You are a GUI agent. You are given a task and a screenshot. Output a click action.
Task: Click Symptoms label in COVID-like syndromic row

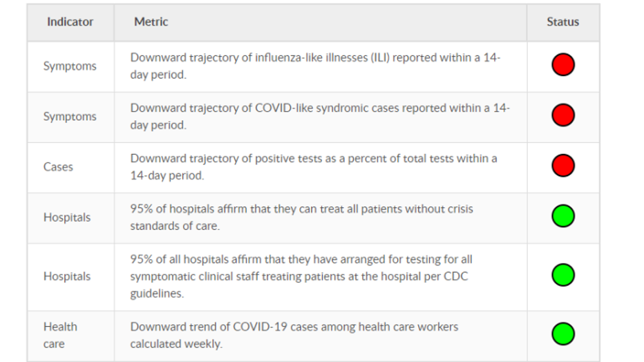point(70,117)
